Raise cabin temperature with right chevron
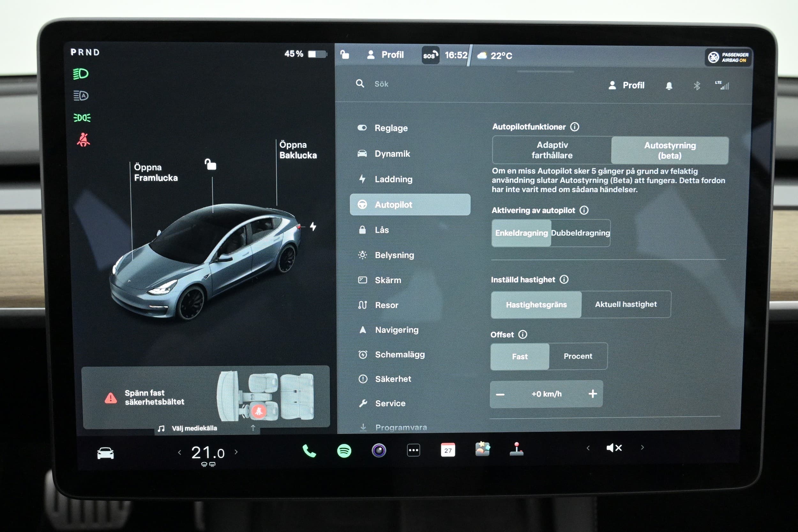798x532 pixels. click(x=236, y=452)
